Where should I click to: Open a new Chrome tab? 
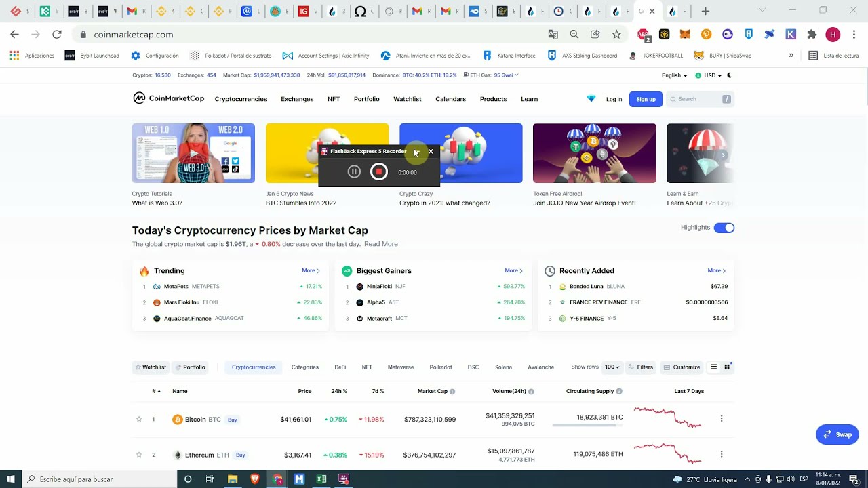tap(705, 11)
